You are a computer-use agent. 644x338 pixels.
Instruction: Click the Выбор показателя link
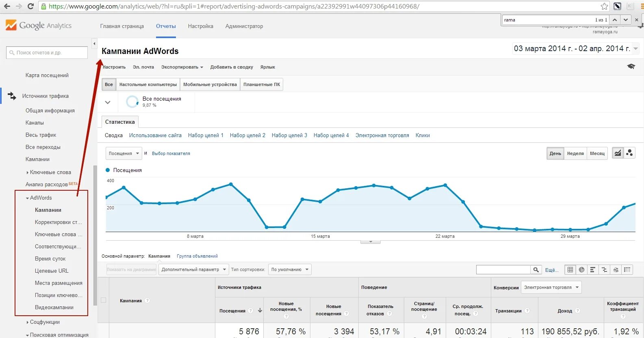171,153
